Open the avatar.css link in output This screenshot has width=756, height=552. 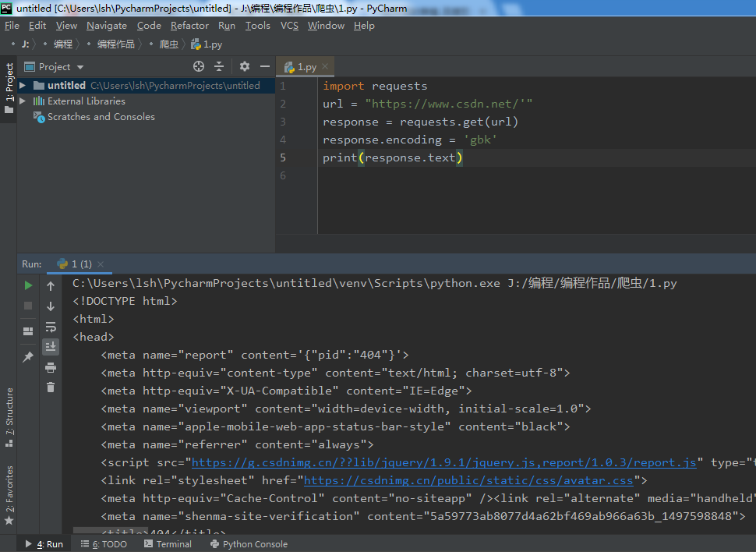tap(468, 480)
